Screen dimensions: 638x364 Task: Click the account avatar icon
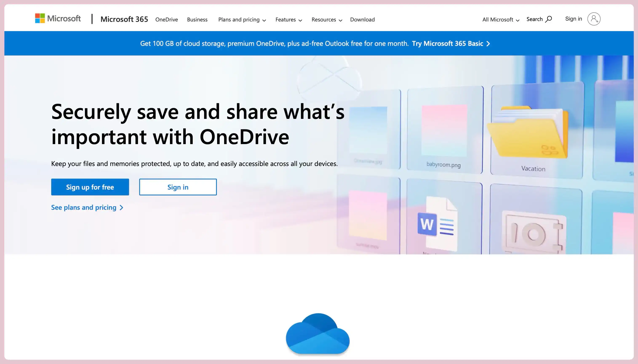(x=594, y=19)
